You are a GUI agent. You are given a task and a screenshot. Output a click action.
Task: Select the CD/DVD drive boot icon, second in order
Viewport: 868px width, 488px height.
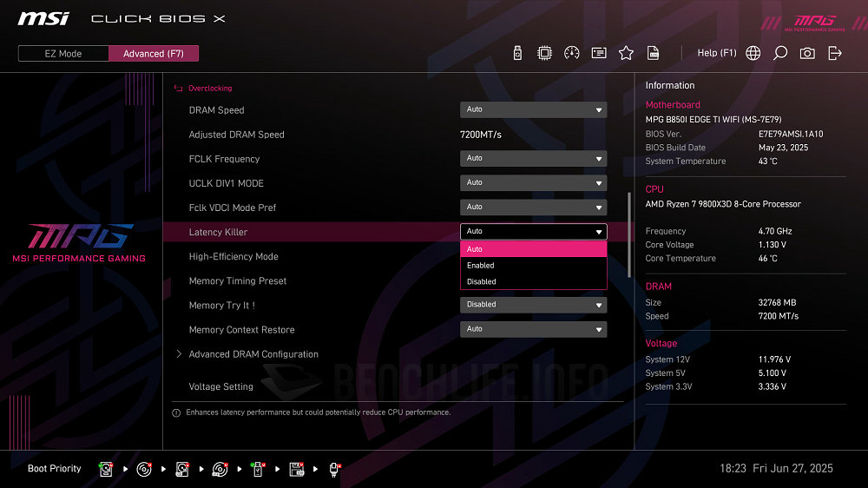[144, 469]
